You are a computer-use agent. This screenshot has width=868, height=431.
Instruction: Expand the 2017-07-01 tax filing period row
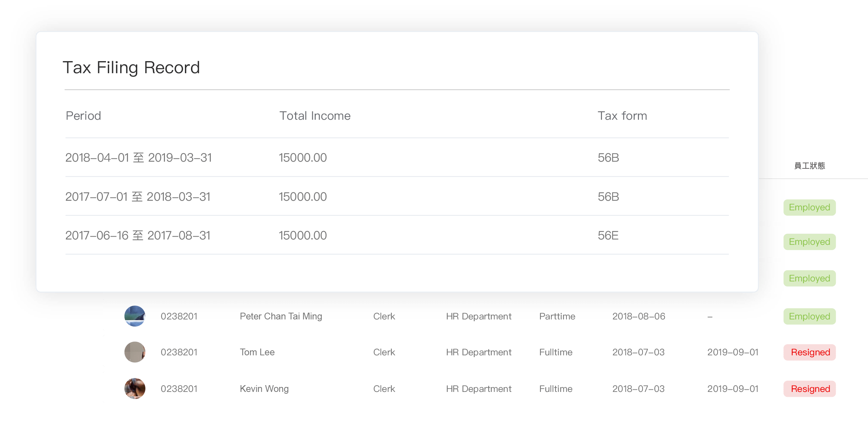(x=138, y=196)
